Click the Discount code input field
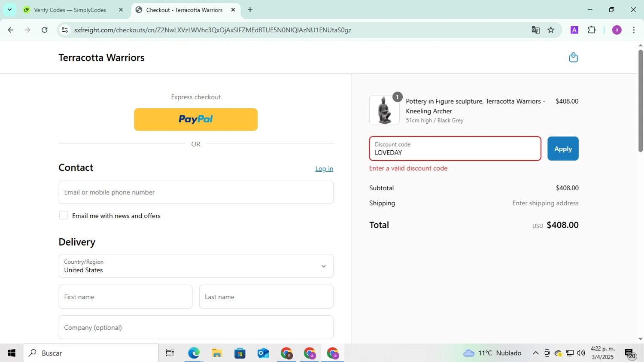 pos(455,149)
